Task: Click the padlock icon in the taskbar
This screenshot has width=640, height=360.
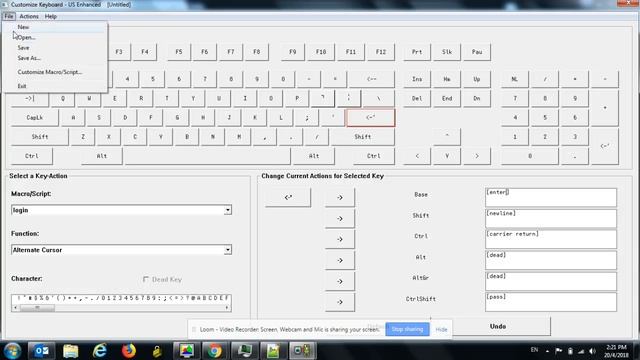Action: coord(157,351)
